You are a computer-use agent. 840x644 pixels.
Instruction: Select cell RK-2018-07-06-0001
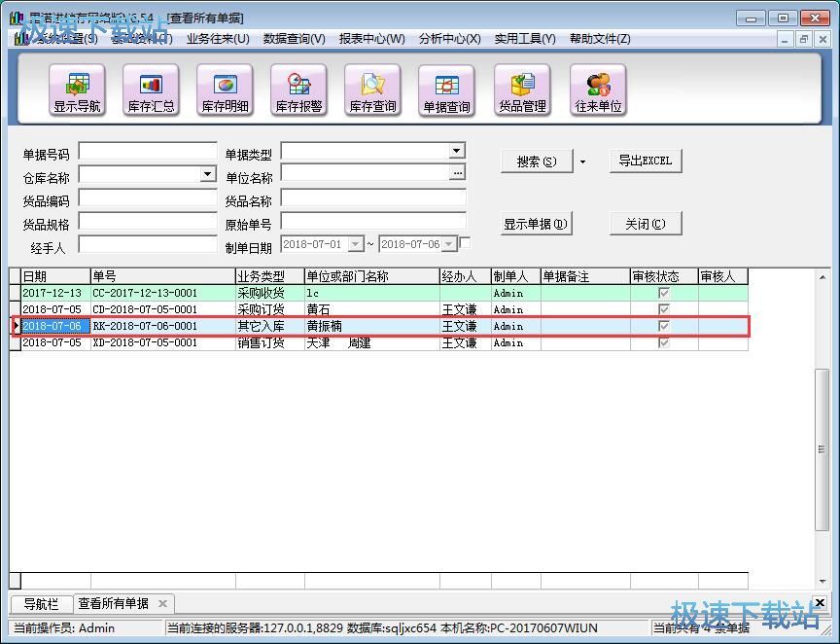tap(163, 326)
